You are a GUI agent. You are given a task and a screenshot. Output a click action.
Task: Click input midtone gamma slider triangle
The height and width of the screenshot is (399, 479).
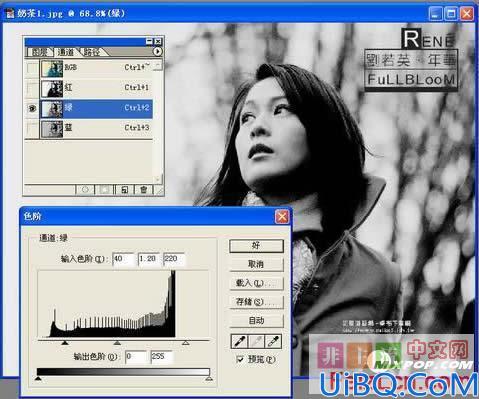[117, 343]
